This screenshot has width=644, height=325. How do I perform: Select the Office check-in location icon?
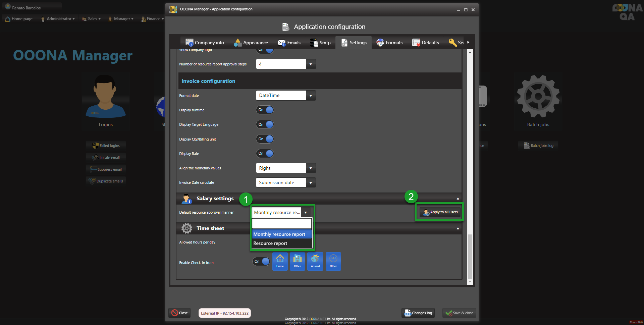tap(297, 261)
